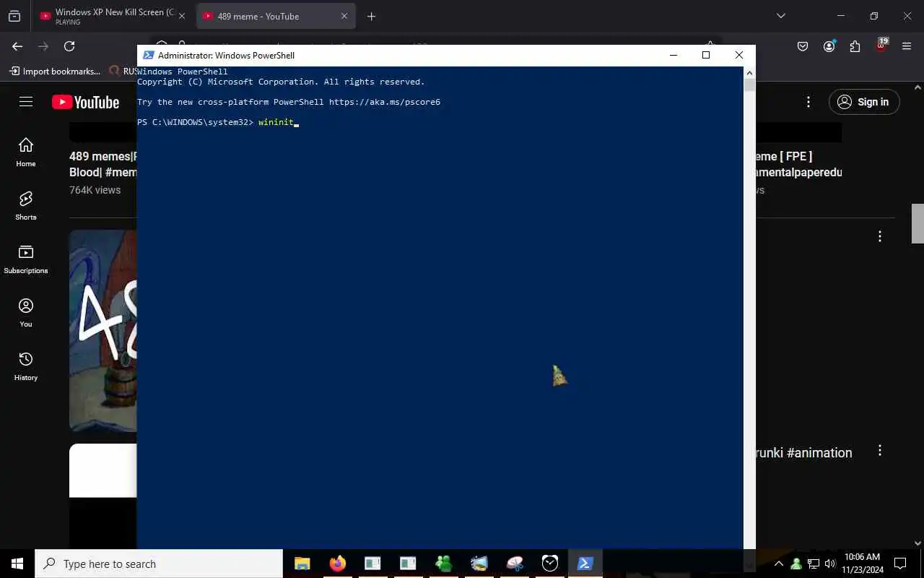Click the 764K views text
924x578 pixels.
click(95, 190)
